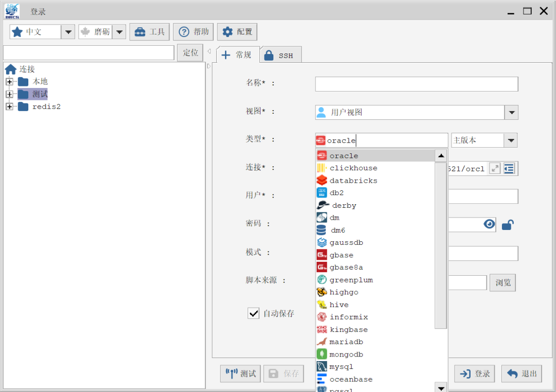Click the 名称 name input field
Screen dimensions: 556x392
[x=416, y=84]
